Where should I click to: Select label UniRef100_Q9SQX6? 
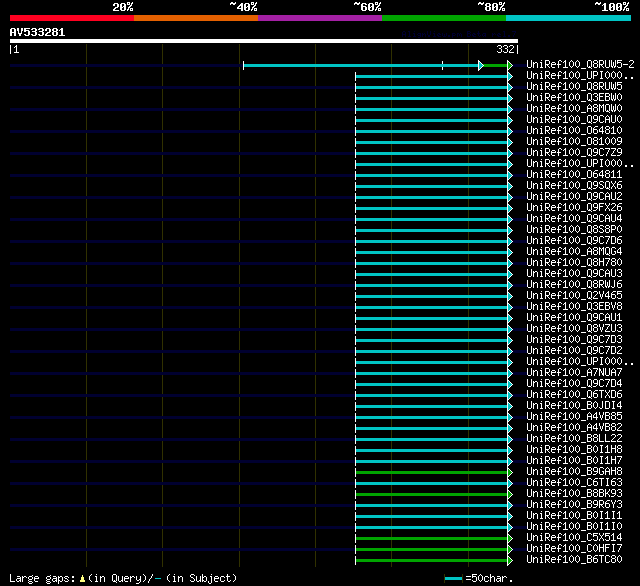point(574,185)
